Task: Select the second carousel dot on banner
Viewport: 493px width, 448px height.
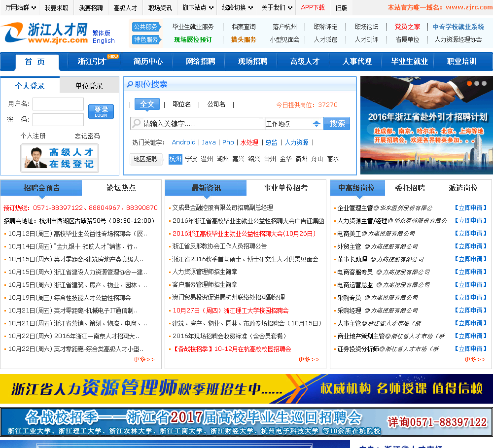Action: tap(477, 83)
